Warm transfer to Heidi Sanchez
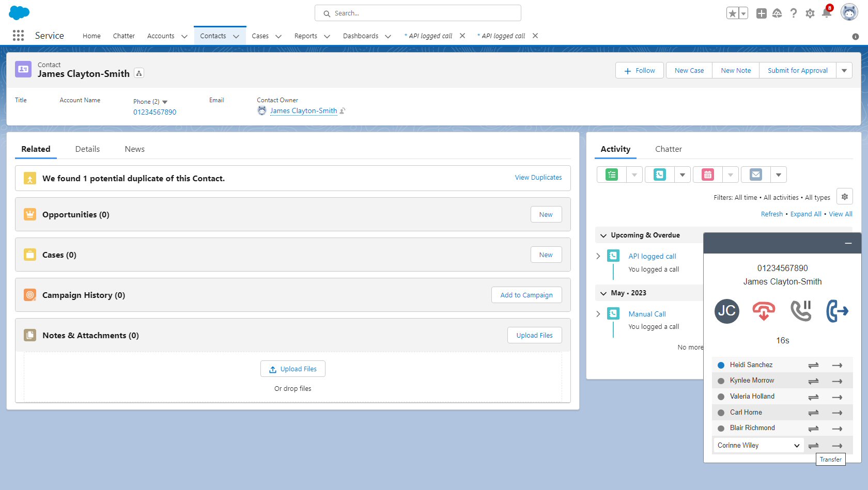This screenshot has width=868, height=490. click(x=813, y=365)
